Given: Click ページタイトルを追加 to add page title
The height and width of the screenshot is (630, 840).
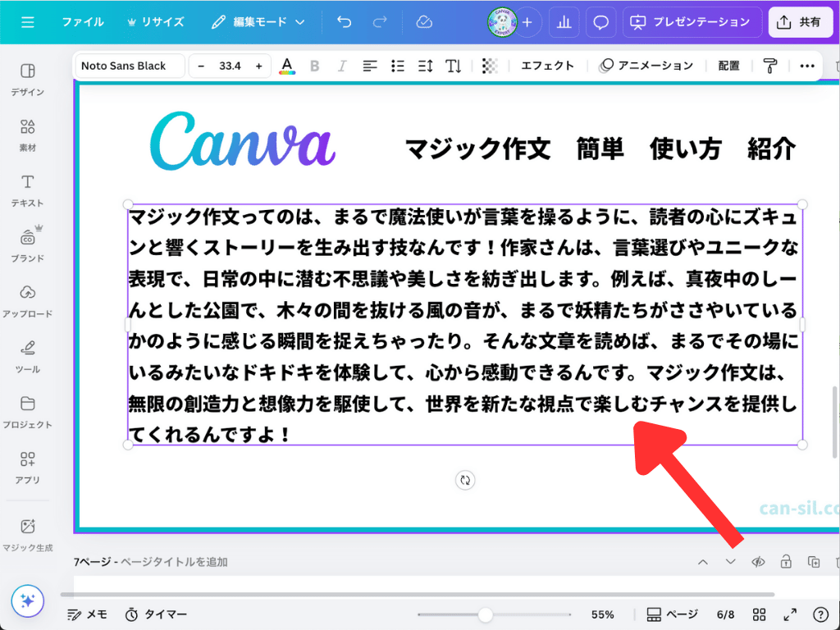Looking at the screenshot, I should pyautogui.click(x=174, y=562).
